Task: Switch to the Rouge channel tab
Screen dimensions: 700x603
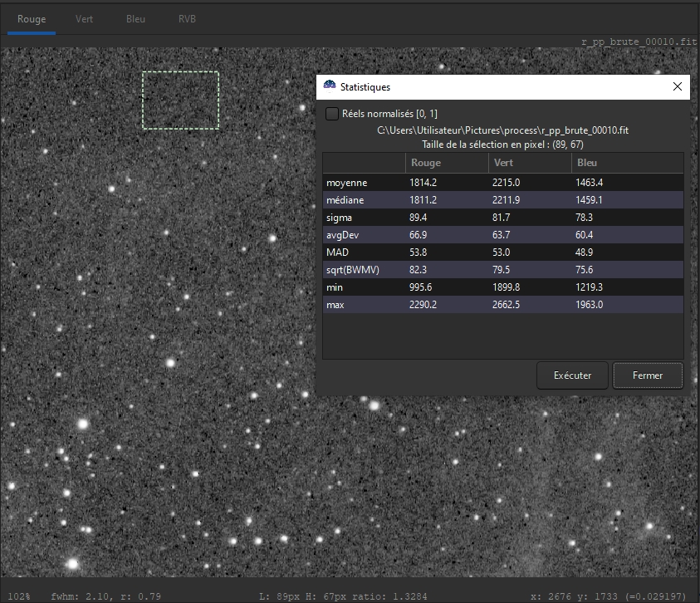Action: click(x=32, y=18)
